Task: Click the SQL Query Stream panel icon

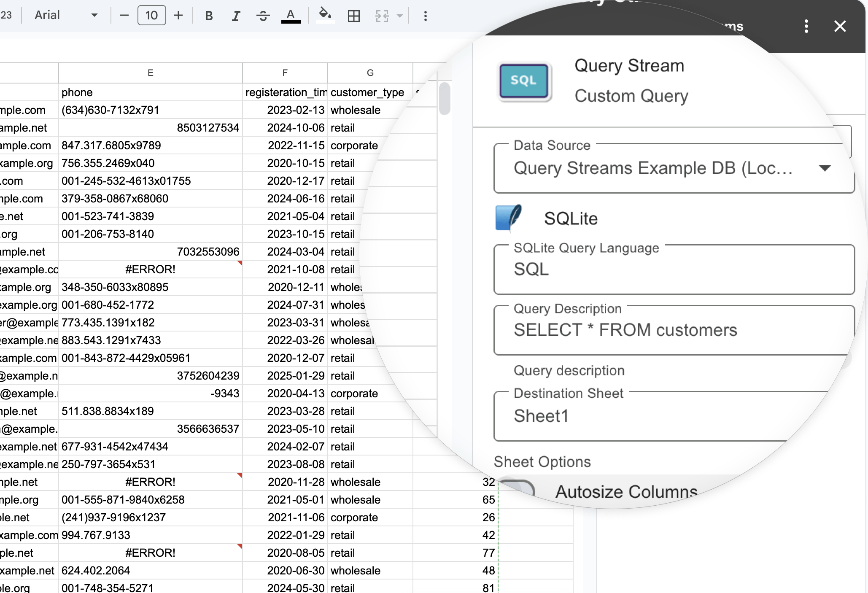Action: (x=524, y=81)
